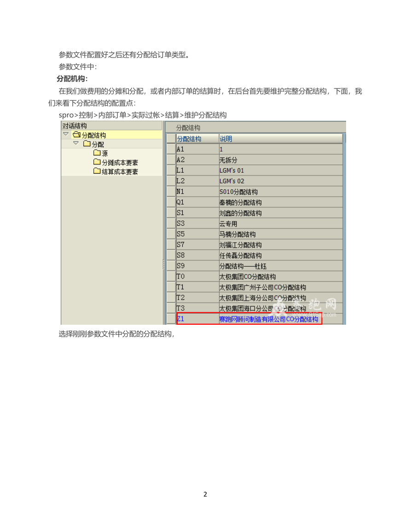Click the folder icon next to 分配 node
Image resolution: width=411 pixels, height=532 pixels.
[87, 144]
